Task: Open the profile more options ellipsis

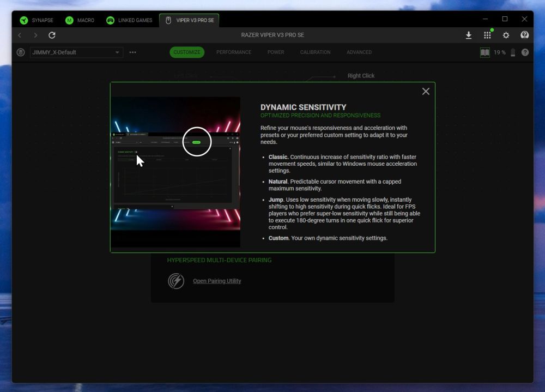Action: pos(132,52)
